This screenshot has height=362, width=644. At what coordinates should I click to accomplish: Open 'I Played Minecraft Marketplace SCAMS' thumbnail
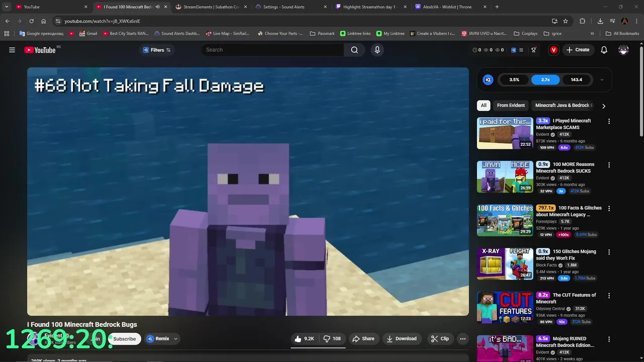pyautogui.click(x=505, y=133)
